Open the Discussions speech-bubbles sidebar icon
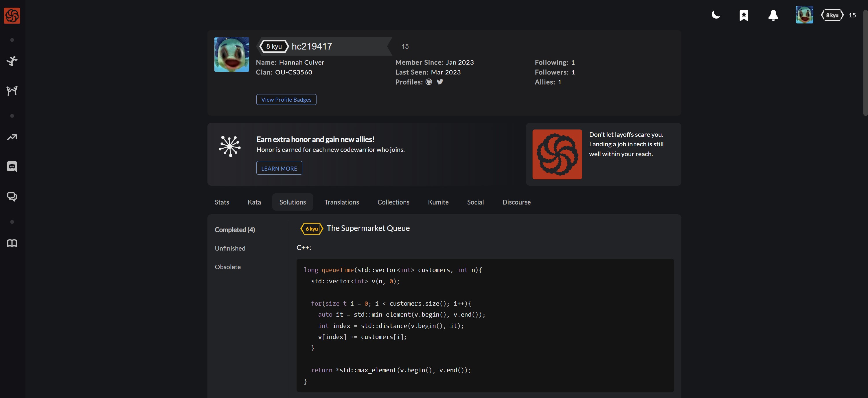 12,196
